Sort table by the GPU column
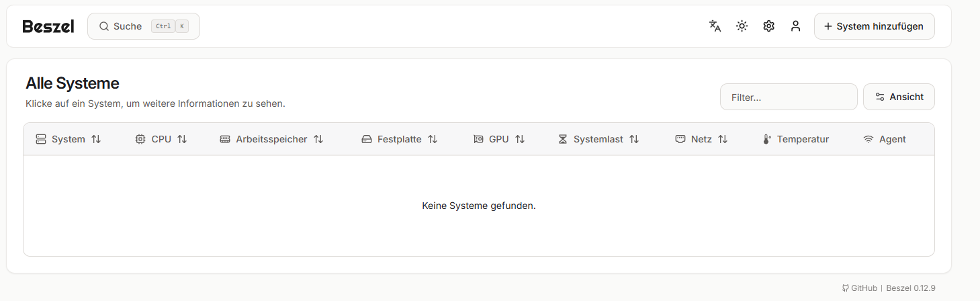This screenshot has width=980, height=301. pyautogui.click(x=499, y=139)
